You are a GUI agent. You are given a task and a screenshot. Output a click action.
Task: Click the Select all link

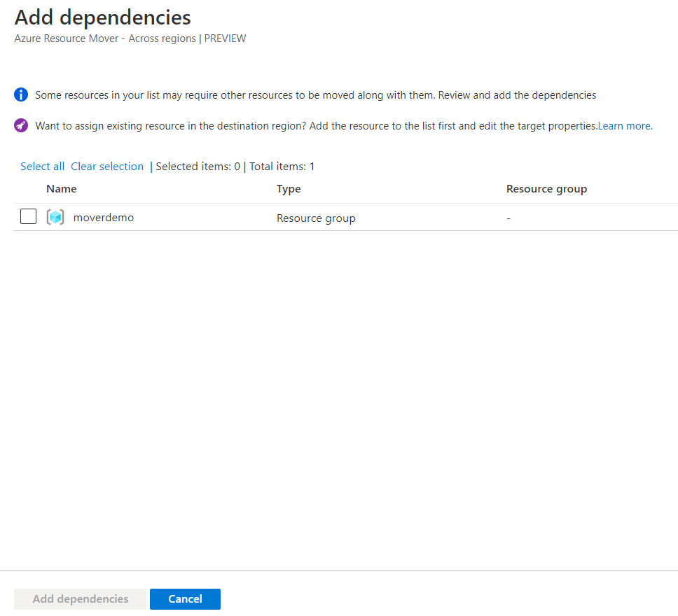tap(42, 167)
